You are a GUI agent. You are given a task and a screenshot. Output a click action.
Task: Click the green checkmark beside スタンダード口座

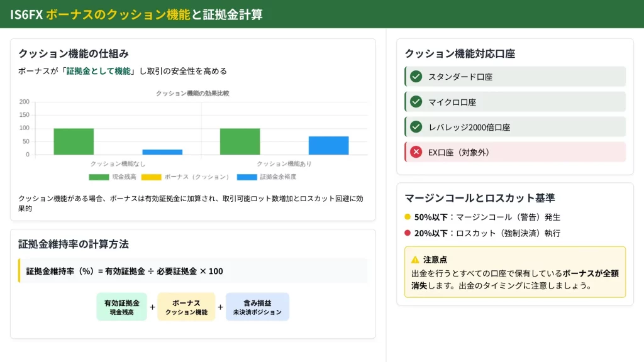pyautogui.click(x=416, y=77)
